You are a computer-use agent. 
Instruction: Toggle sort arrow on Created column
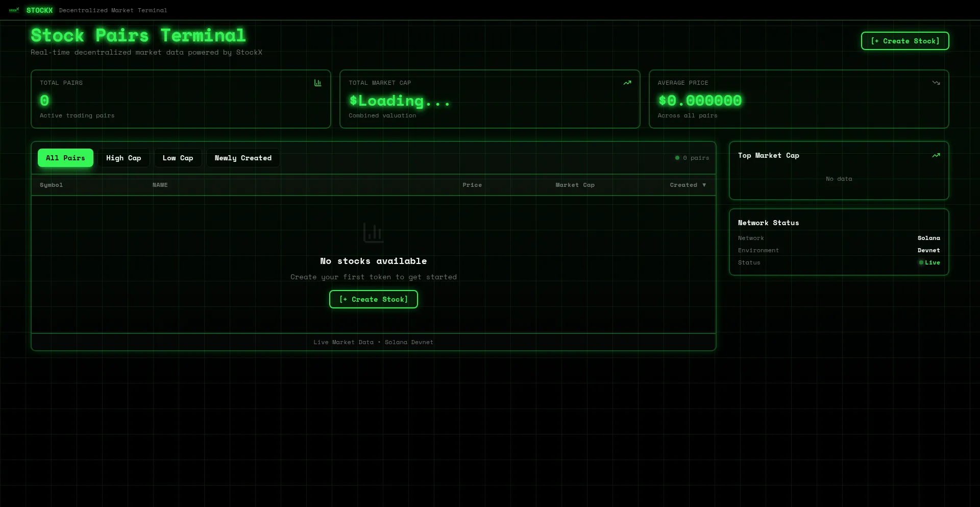(704, 185)
